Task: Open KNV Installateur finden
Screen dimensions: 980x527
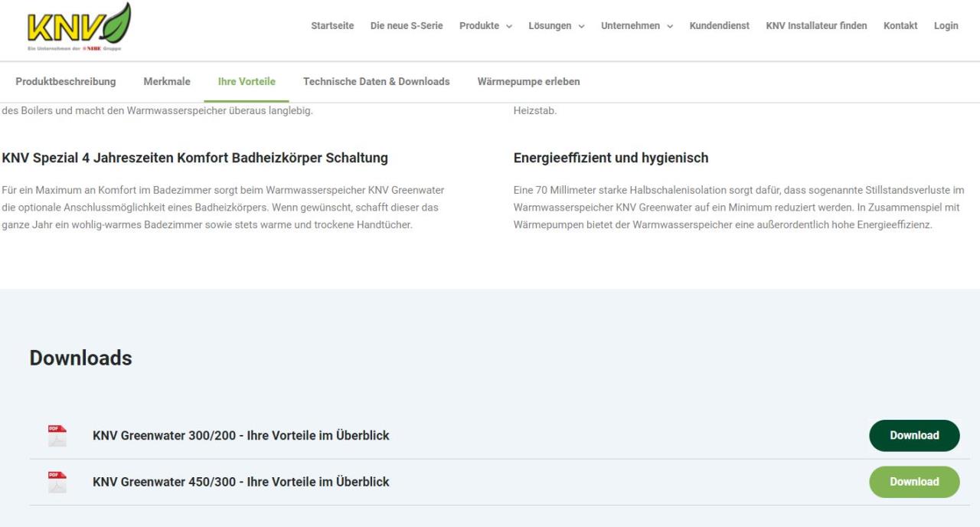Action: (x=816, y=25)
